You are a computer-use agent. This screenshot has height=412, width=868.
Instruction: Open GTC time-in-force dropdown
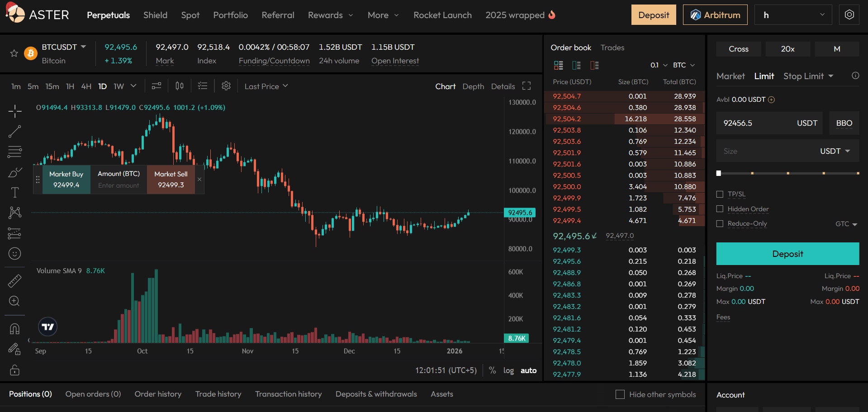click(x=846, y=224)
